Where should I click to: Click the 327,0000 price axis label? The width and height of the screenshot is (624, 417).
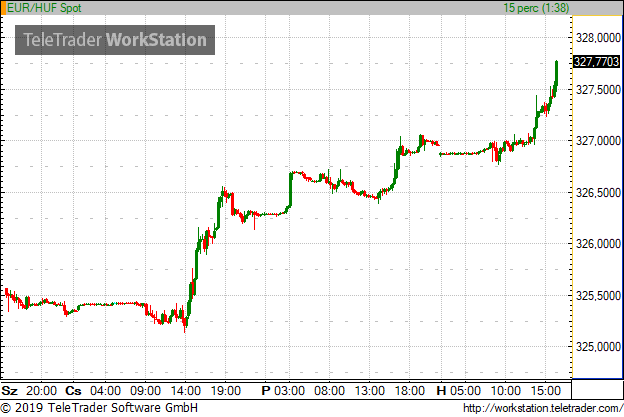point(598,141)
